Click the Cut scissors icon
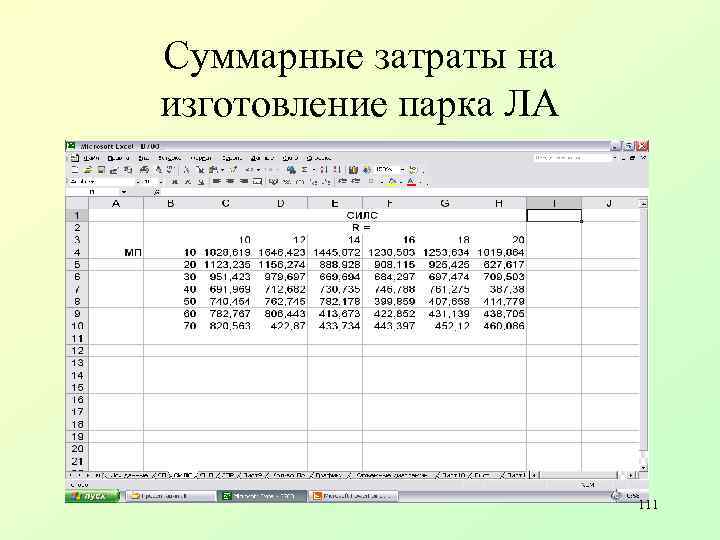 (x=186, y=169)
